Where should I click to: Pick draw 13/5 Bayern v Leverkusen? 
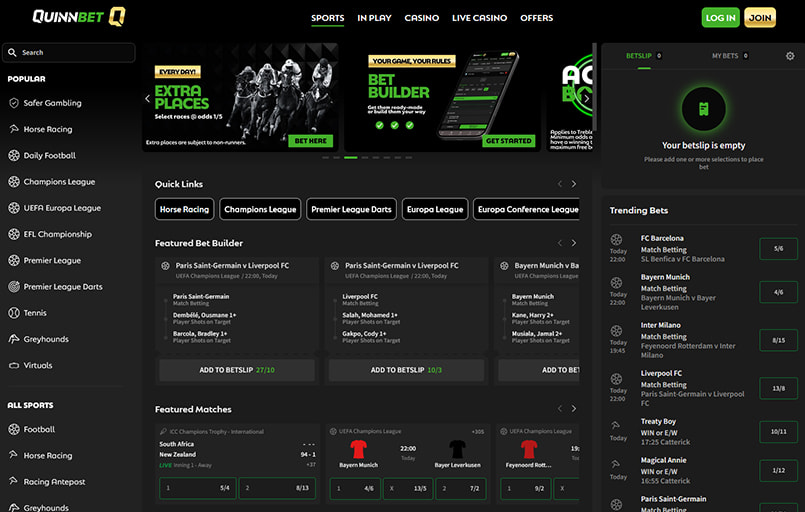[408, 488]
